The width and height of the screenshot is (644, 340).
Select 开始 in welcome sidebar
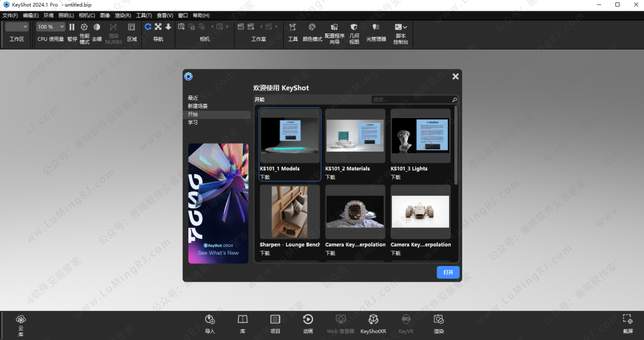pos(217,115)
